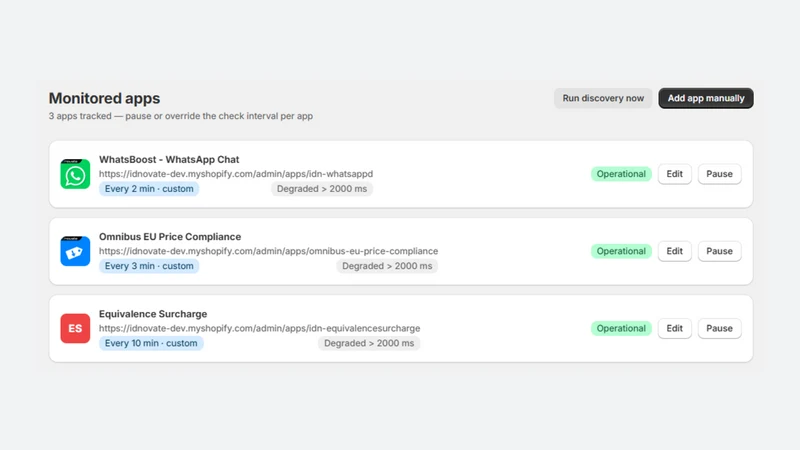
Task: Click the "Every 2 min · custom" badge
Action: point(149,189)
